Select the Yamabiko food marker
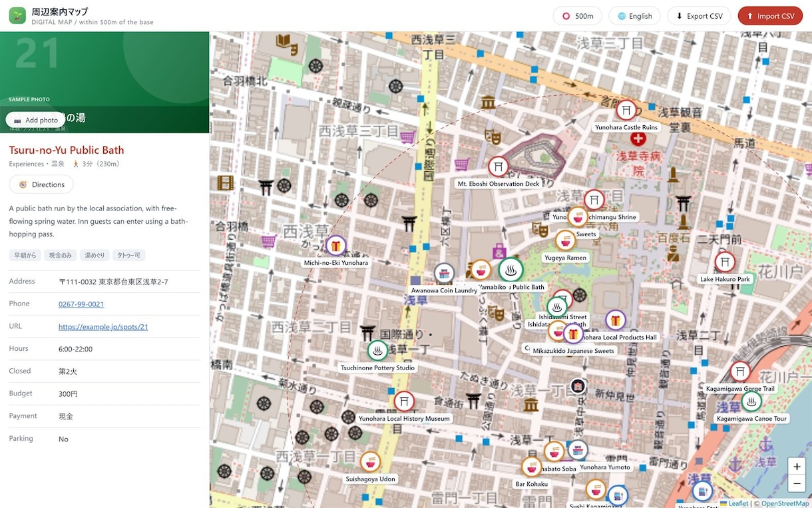 tap(481, 270)
